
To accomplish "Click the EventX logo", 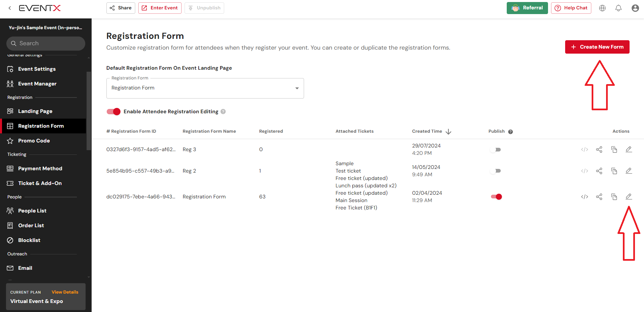I will click(40, 8).
